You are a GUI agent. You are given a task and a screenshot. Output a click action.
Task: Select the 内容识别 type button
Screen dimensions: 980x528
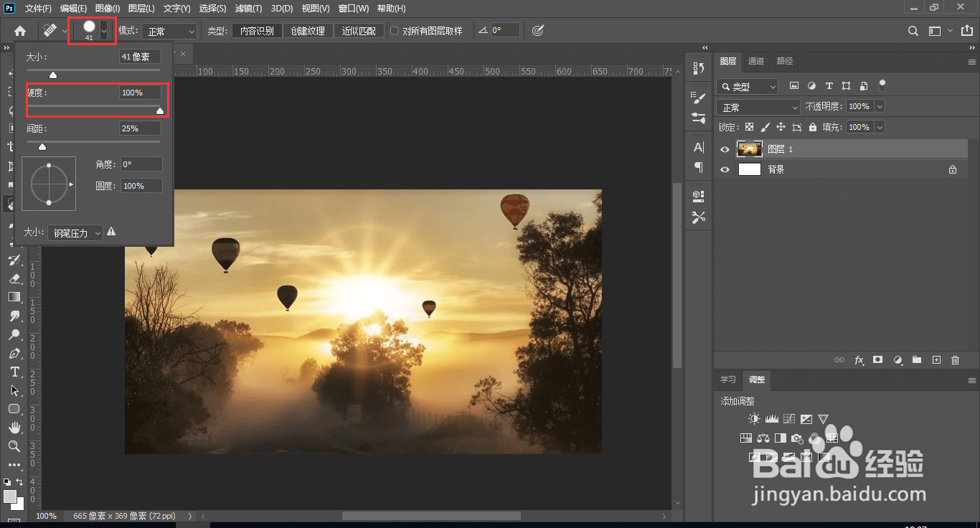pyautogui.click(x=257, y=31)
